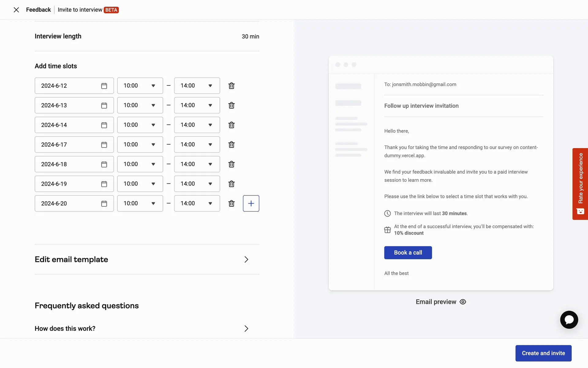Open the start time dropdown for 2024-6-12

(x=140, y=86)
